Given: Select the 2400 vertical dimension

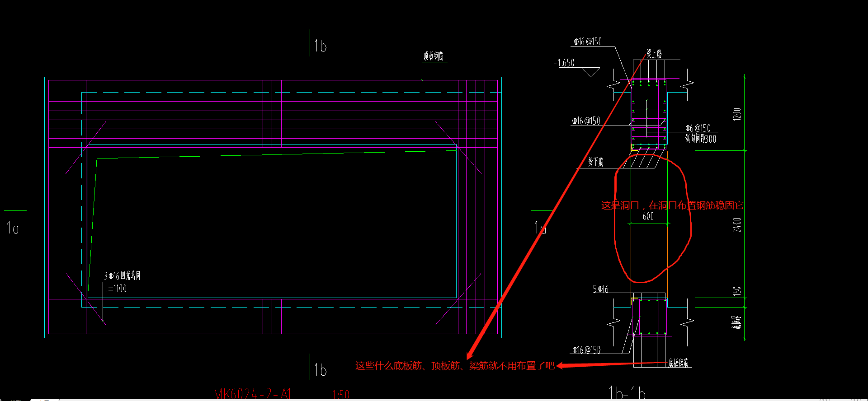Looking at the screenshot, I should tap(737, 224).
